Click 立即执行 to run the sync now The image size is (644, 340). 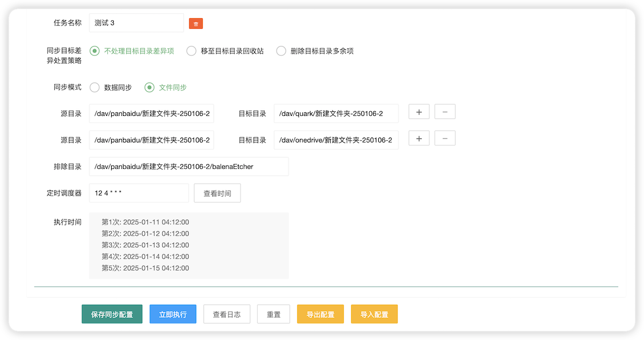click(173, 314)
